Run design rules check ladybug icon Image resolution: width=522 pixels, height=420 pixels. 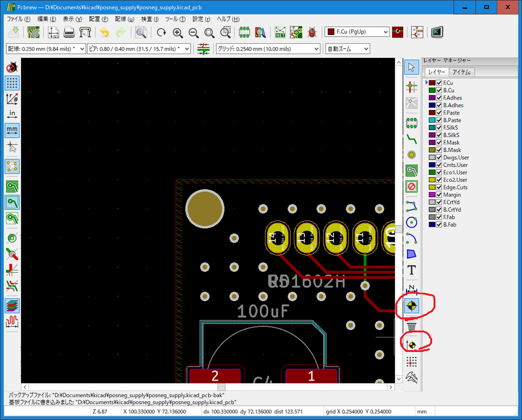pyautogui.click(x=312, y=32)
